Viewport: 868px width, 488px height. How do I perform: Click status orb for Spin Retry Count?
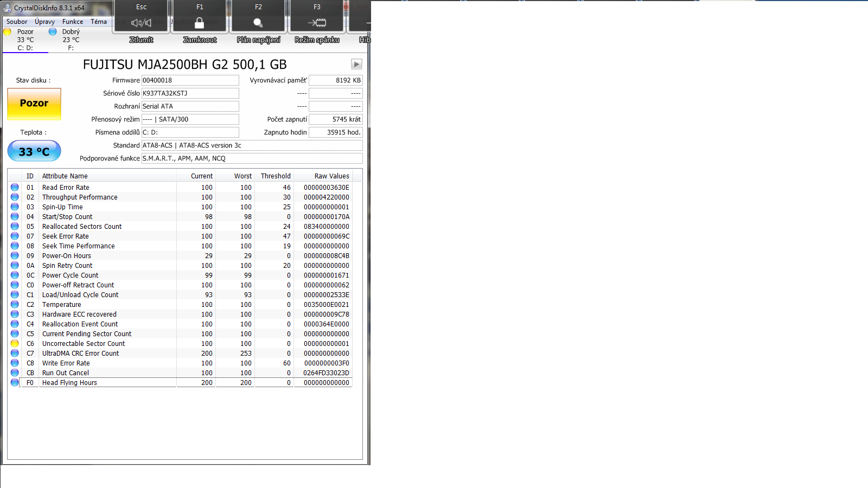pos(15,265)
